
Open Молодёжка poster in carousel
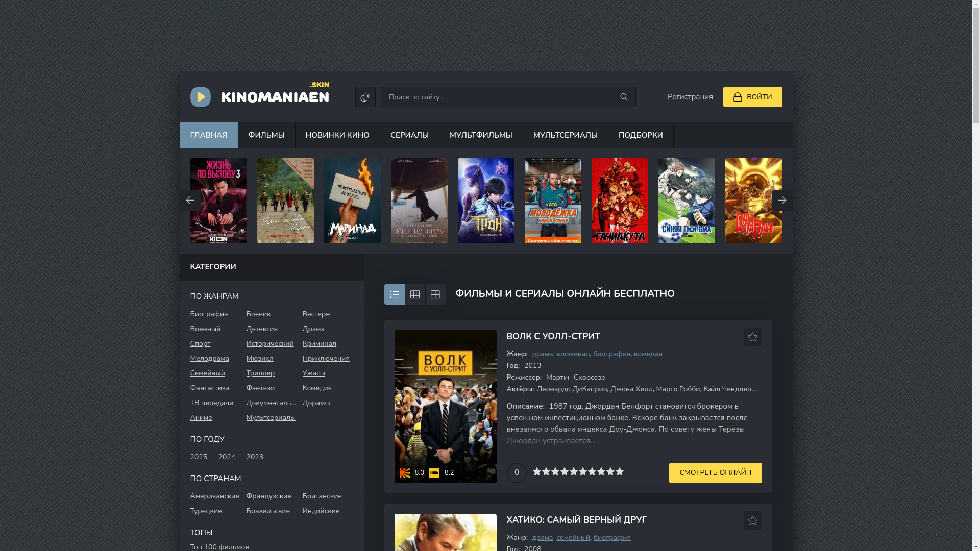coord(553,201)
